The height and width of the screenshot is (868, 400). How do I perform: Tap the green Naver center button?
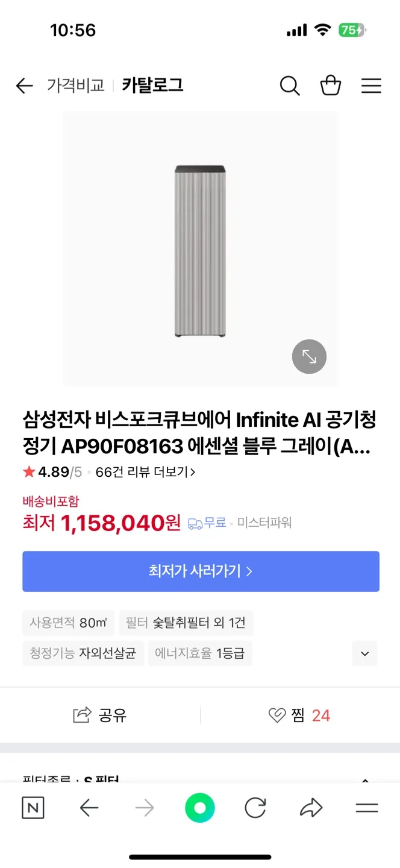[200, 808]
